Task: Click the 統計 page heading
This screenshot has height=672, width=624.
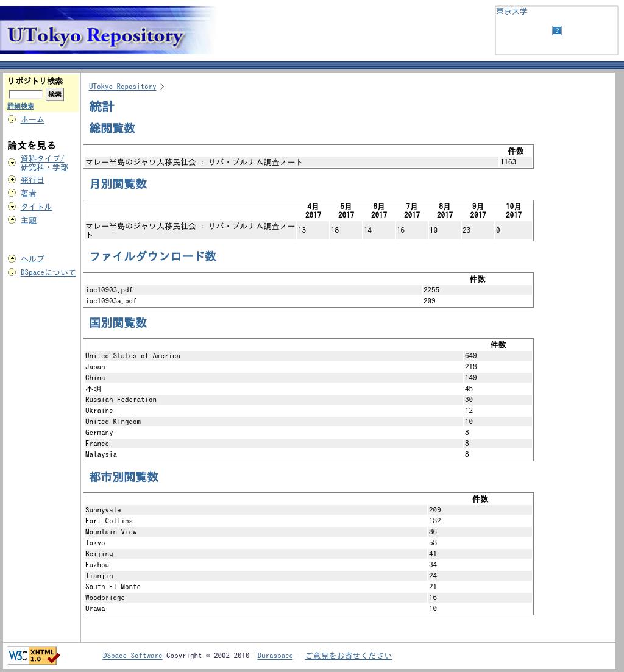Action: pos(102,107)
